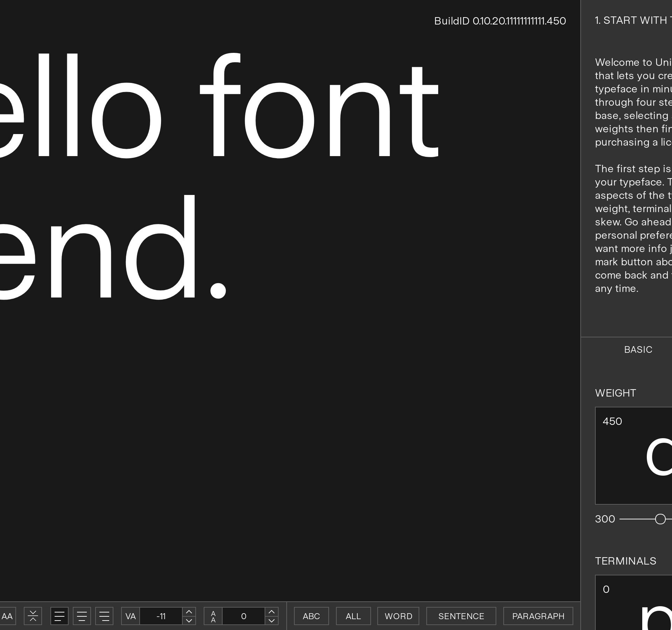Screen dimensions: 672x630
Task: Decrease line height with down arrow
Action: 272,621
